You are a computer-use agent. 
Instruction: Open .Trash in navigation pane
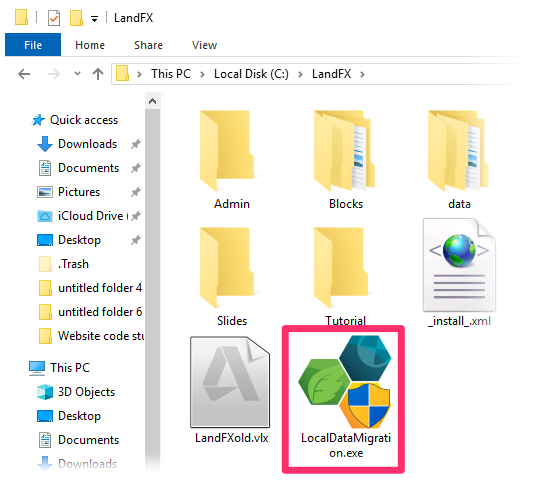[73, 264]
